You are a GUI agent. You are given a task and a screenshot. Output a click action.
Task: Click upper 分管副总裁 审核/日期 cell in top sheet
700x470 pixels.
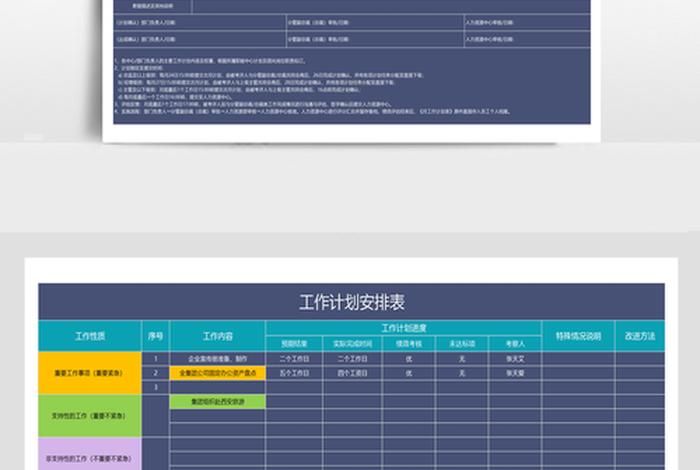point(375,22)
